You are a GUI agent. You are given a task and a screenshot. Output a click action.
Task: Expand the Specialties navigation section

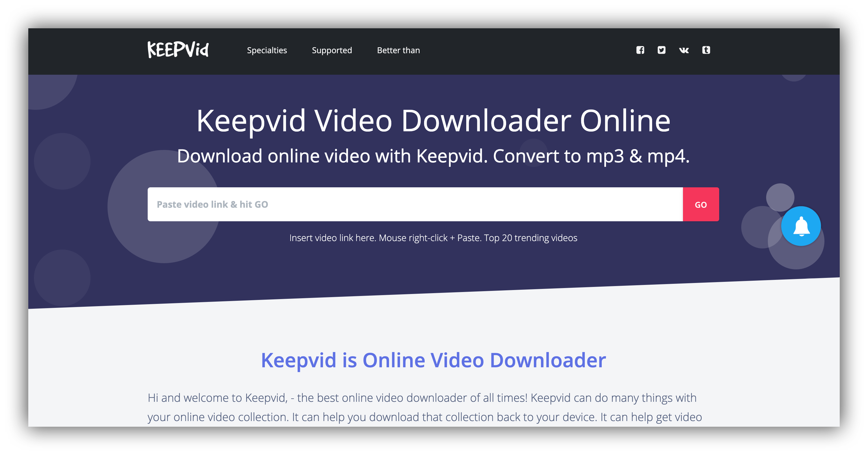click(265, 51)
